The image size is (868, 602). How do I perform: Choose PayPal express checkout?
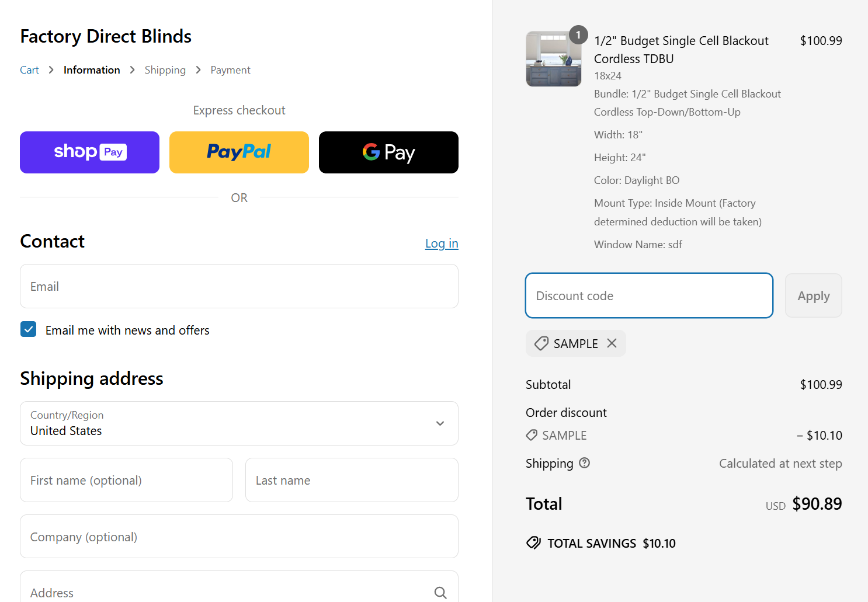click(x=239, y=152)
